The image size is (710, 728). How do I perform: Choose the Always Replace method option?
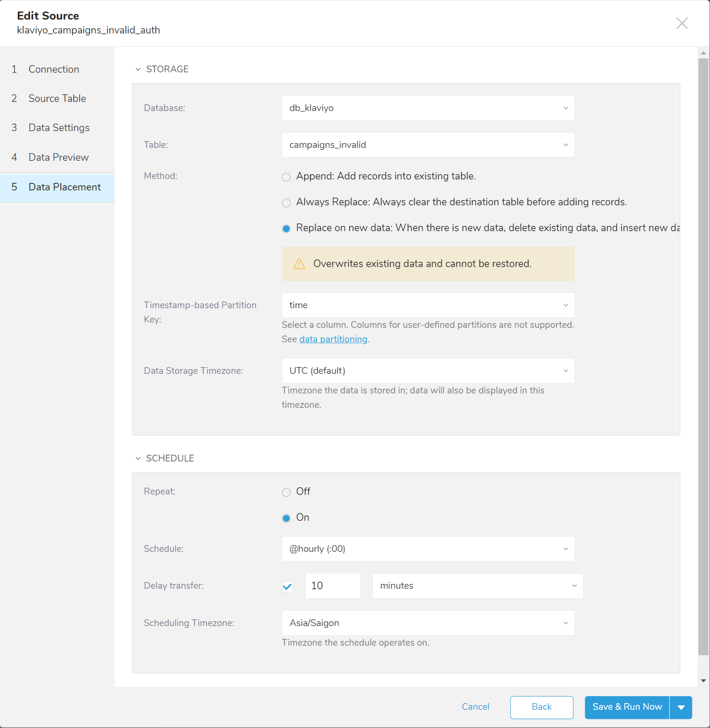click(286, 203)
